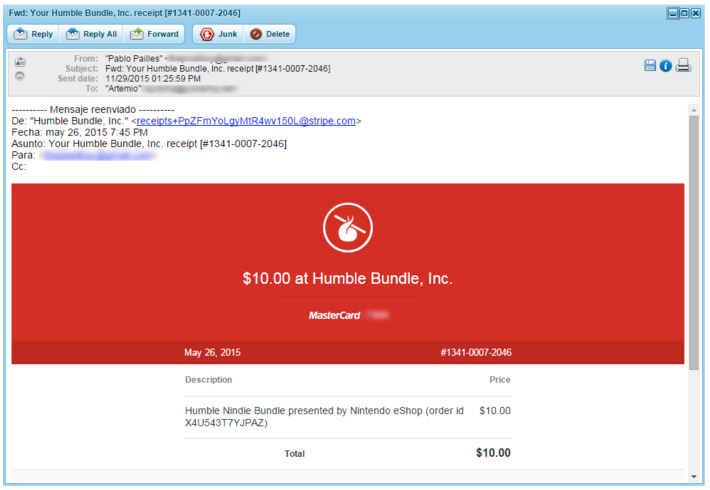Click the scrollbar down arrow
Image resolution: width=710 pixels, height=490 pixels.
tap(694, 476)
